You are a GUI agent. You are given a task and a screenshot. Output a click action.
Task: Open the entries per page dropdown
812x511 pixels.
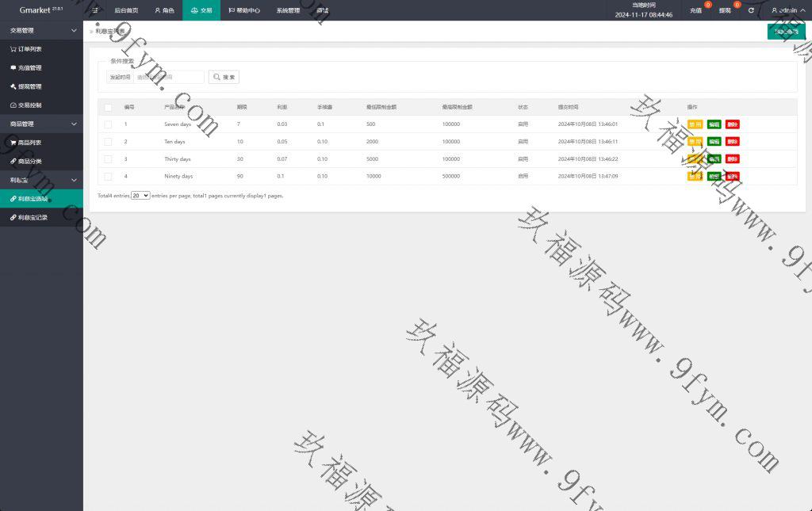click(x=140, y=195)
